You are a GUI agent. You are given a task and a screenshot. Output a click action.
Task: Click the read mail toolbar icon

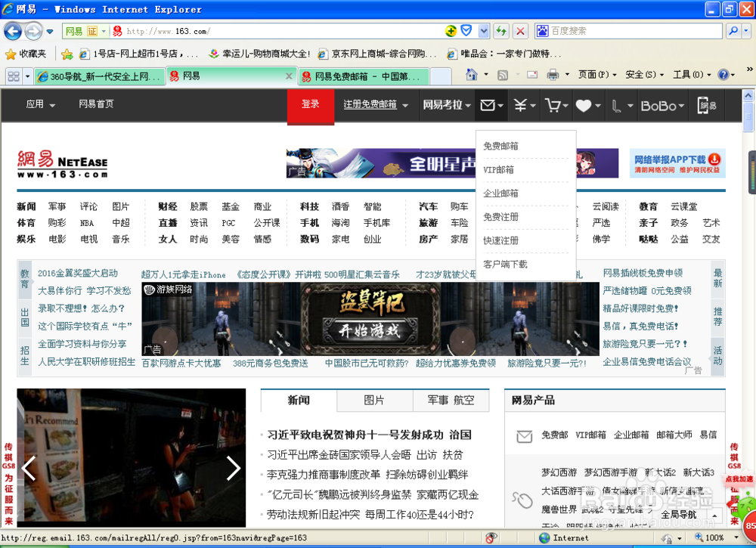(x=532, y=75)
